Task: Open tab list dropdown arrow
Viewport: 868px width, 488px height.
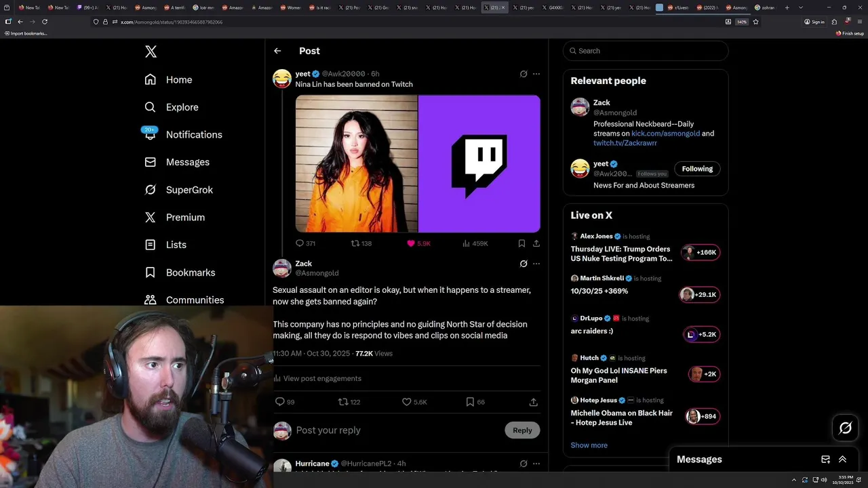Action: point(801,7)
